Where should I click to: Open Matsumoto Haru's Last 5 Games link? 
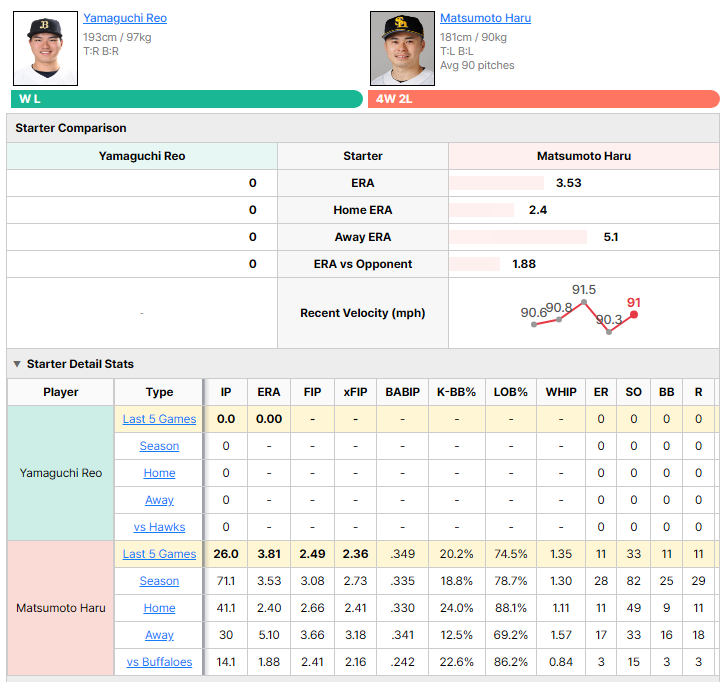click(x=159, y=554)
